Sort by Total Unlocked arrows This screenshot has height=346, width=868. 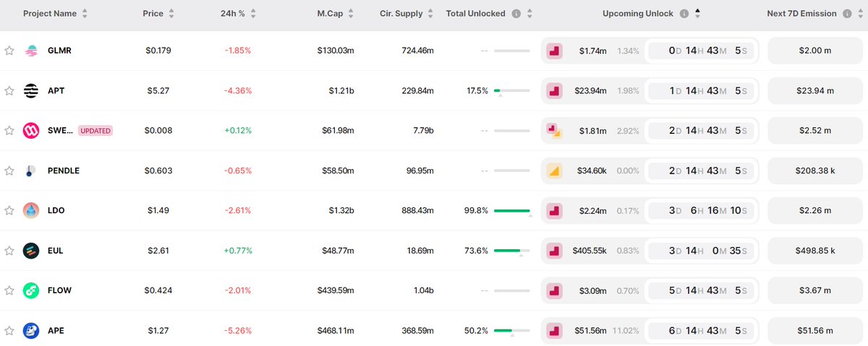530,14
